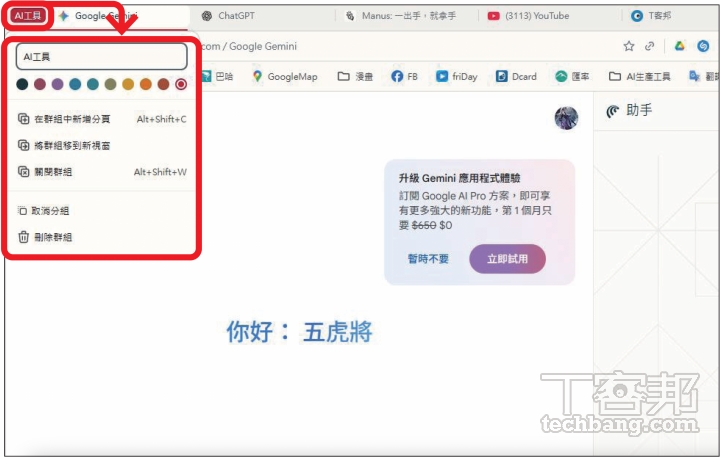Pick the teal group color

point(93,84)
